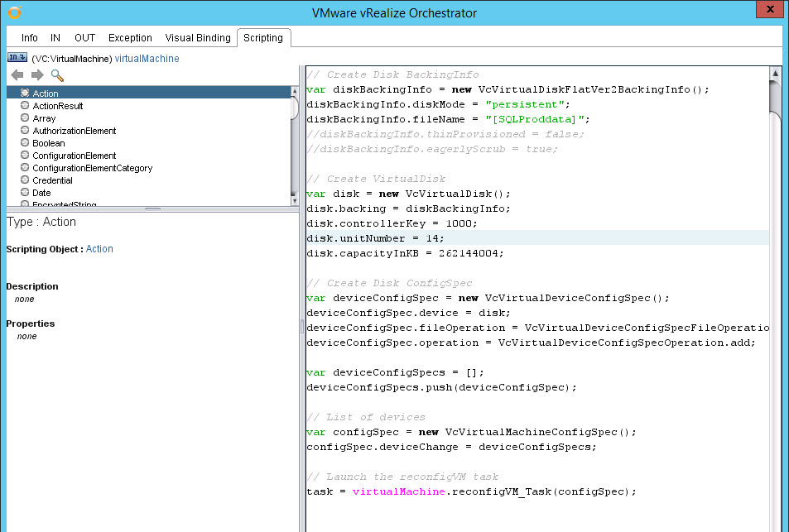Click the 'disk.unitNumber = 14;' line
This screenshot has height=532, width=789.
[x=375, y=238]
